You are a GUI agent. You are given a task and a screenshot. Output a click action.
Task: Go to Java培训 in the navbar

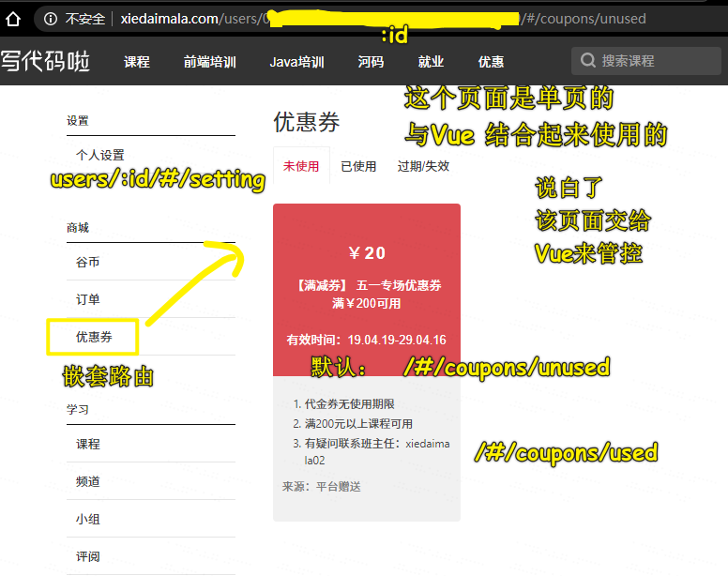pos(297,62)
